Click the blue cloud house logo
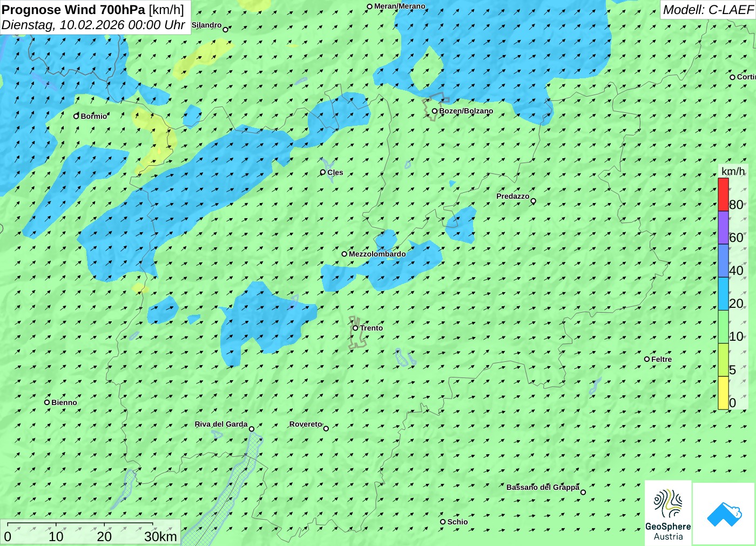Screen dimensions: 756x546 point(724,514)
